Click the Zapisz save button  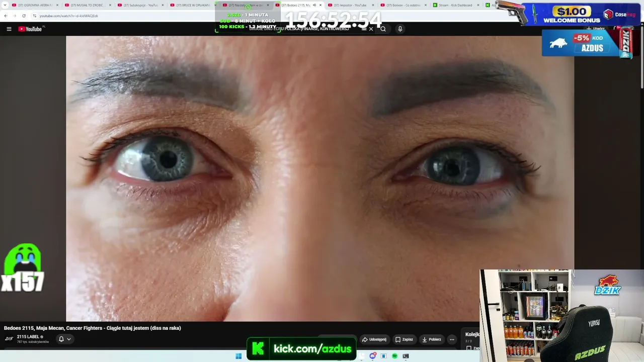click(404, 339)
